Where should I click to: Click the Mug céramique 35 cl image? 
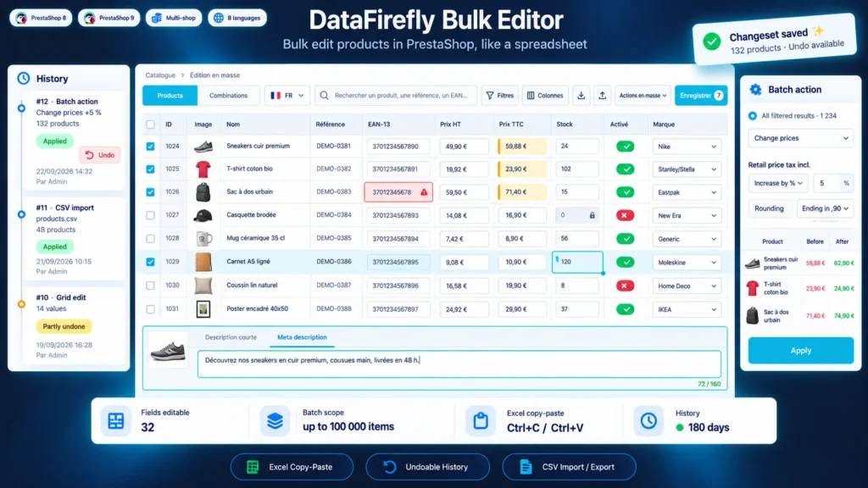(203, 238)
